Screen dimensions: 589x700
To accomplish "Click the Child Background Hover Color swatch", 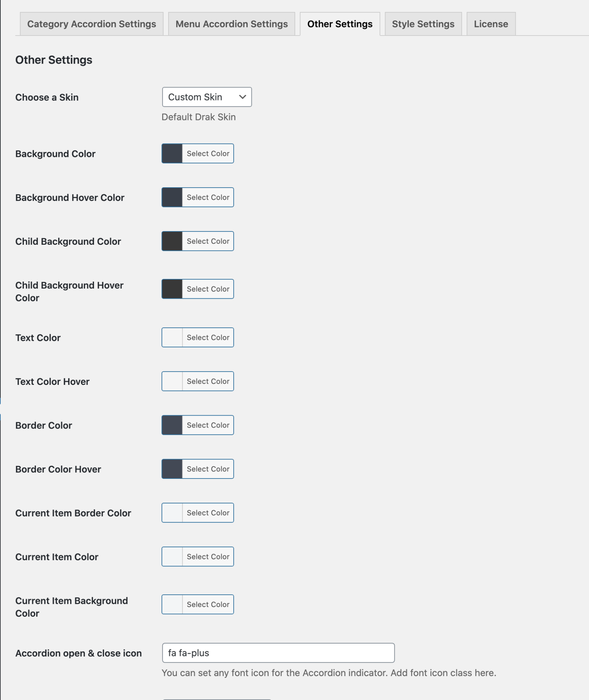I will pos(171,289).
